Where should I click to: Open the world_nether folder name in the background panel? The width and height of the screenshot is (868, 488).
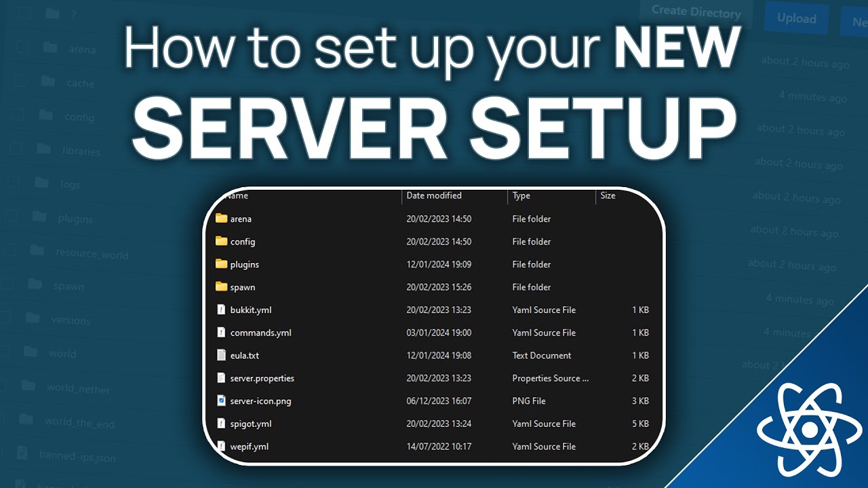pyautogui.click(x=78, y=388)
